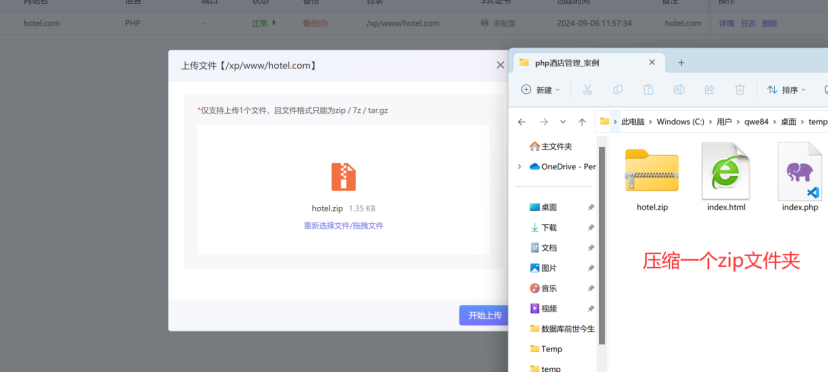
Task: Open 日志 link for hotel.com site
Action: click(748, 23)
